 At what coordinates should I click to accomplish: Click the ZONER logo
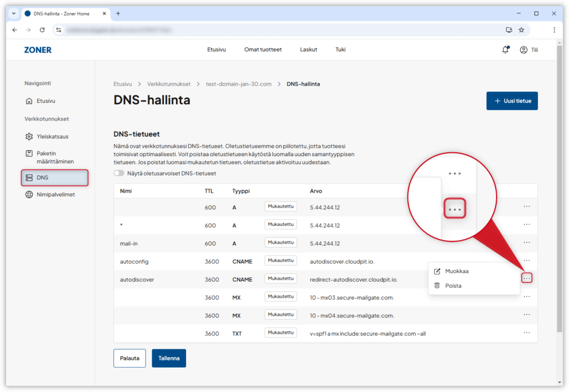38,50
